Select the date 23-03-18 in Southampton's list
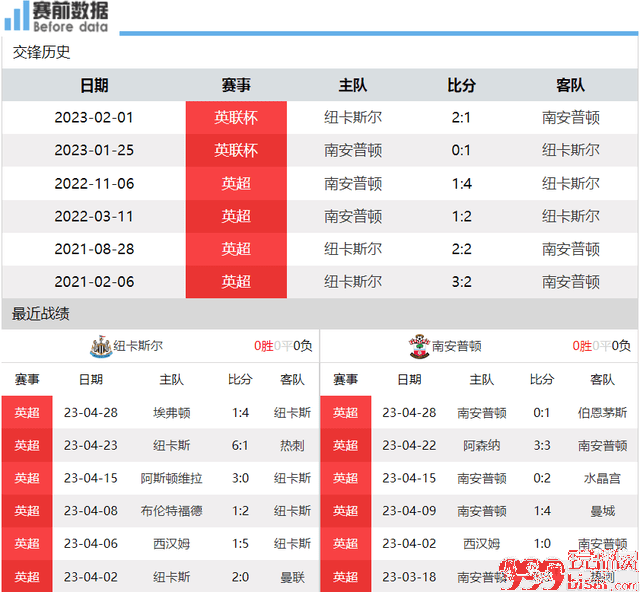The height and width of the screenshot is (592, 640). click(x=409, y=577)
